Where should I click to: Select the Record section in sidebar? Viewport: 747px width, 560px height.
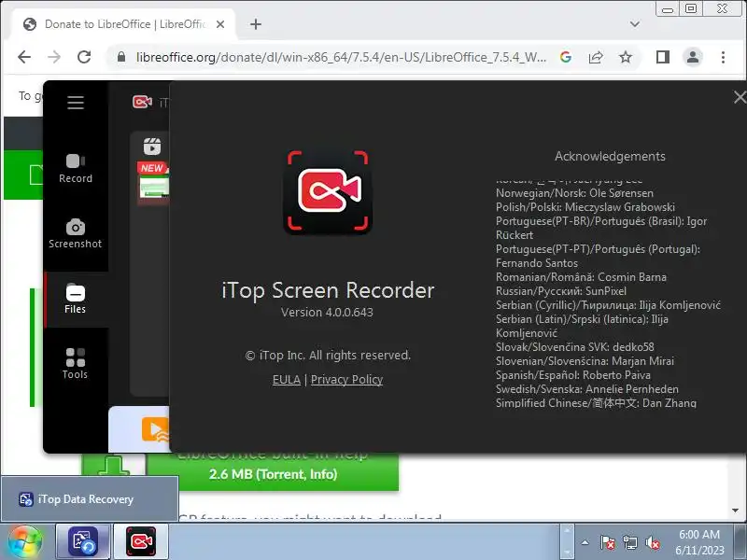click(76, 169)
